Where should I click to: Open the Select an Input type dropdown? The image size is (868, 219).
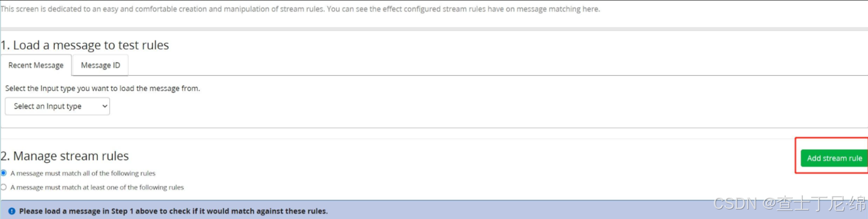[57, 106]
